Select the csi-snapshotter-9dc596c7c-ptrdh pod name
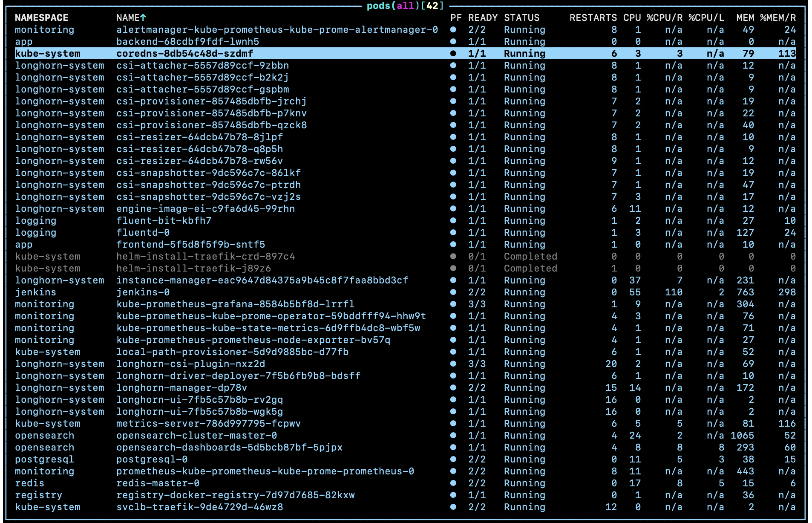 (209, 185)
